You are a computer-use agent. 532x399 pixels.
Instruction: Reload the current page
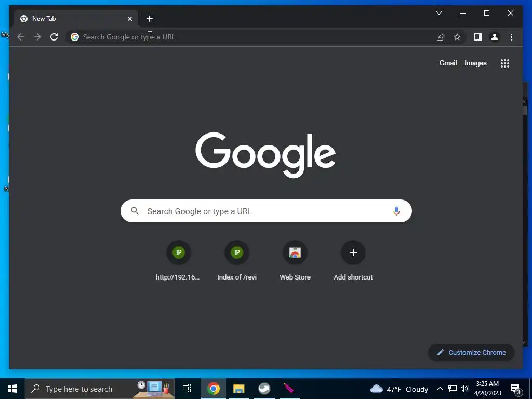pyautogui.click(x=54, y=37)
